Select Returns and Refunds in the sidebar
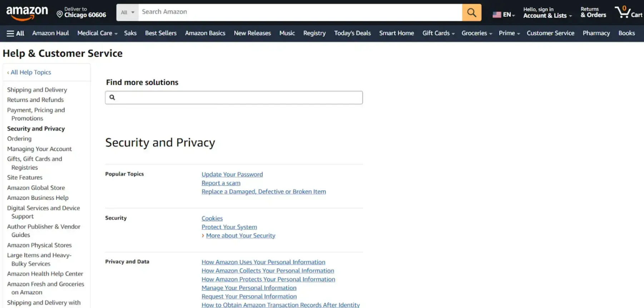Viewport: 644px width, 308px height. [x=35, y=100]
